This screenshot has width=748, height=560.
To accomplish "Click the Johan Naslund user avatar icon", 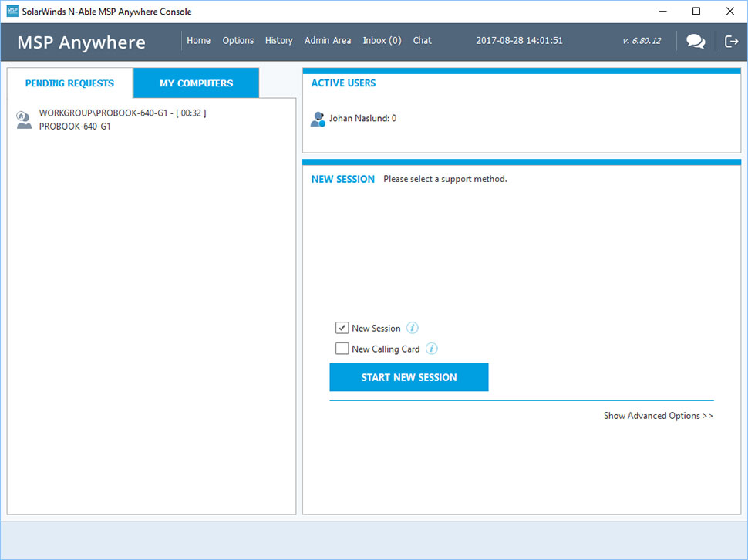I will 318,119.
